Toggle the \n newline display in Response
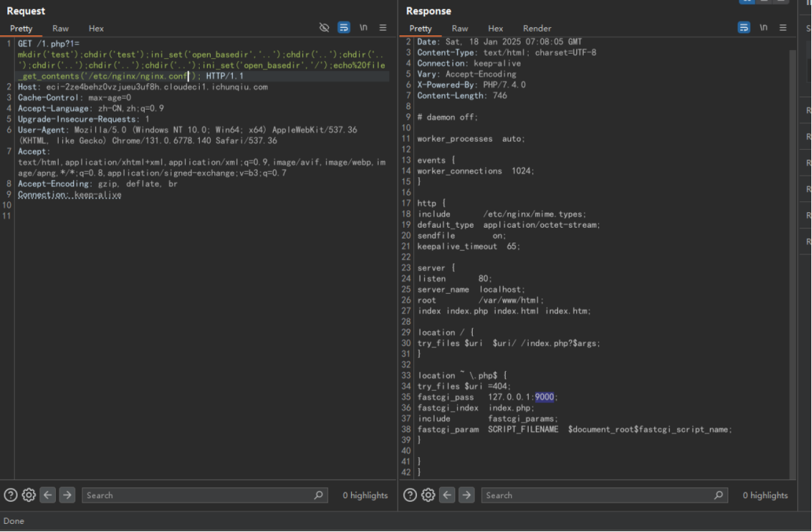This screenshot has height=532, width=812. tap(764, 27)
